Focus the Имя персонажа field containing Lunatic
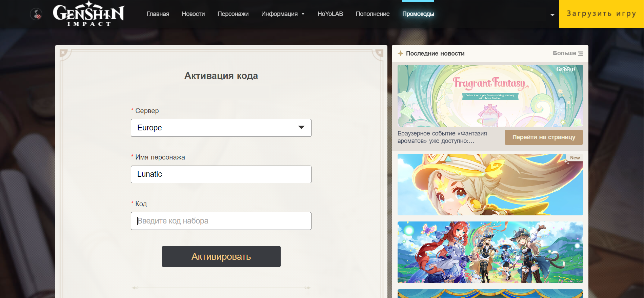 pyautogui.click(x=221, y=174)
